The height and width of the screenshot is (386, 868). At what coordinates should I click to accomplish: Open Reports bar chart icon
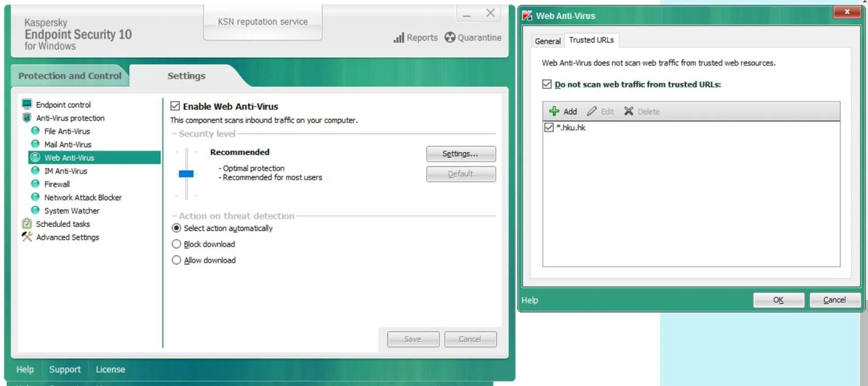pos(398,38)
